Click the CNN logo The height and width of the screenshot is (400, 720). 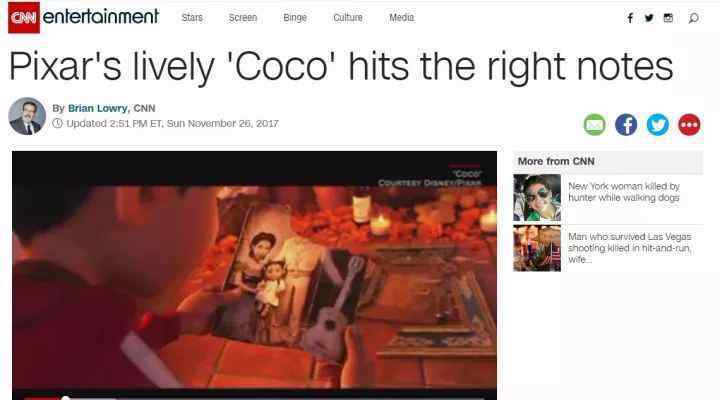[x=24, y=17]
